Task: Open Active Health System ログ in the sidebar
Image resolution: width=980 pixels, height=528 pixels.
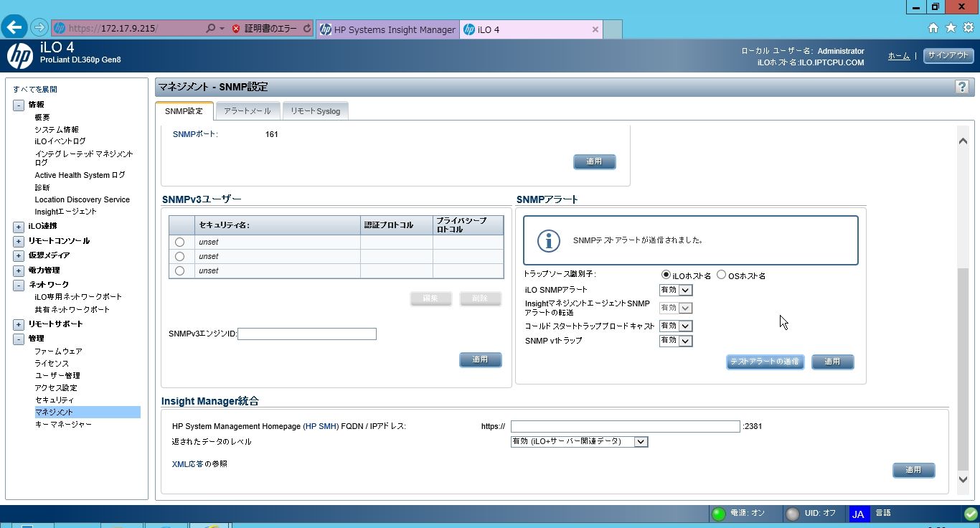Action: pyautogui.click(x=80, y=176)
